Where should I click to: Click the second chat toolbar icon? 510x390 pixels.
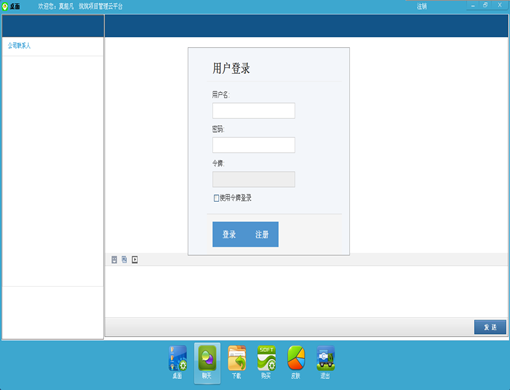click(124, 259)
